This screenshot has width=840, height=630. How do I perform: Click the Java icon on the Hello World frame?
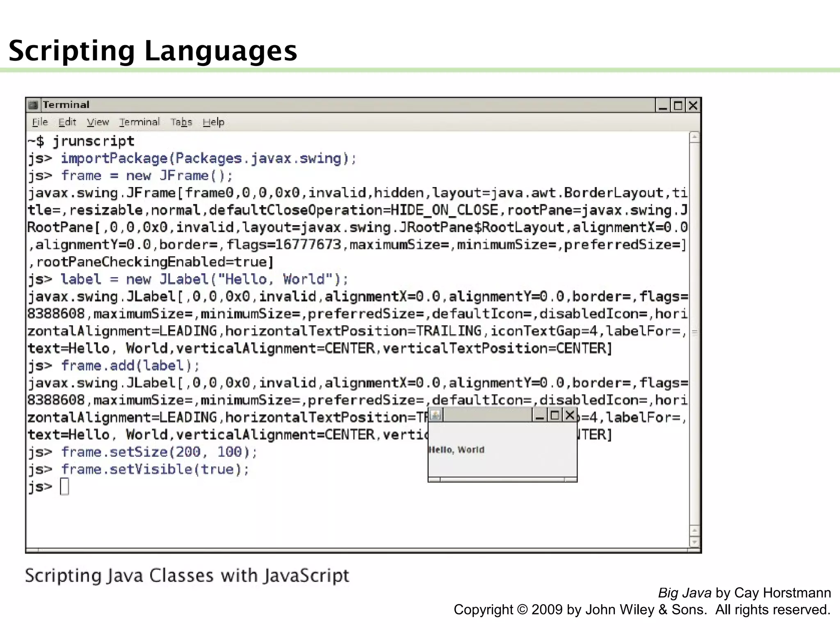coord(436,415)
